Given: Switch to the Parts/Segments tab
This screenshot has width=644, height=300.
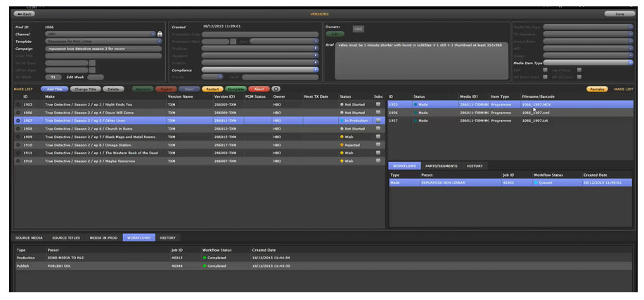Looking at the screenshot, I should coord(441,165).
